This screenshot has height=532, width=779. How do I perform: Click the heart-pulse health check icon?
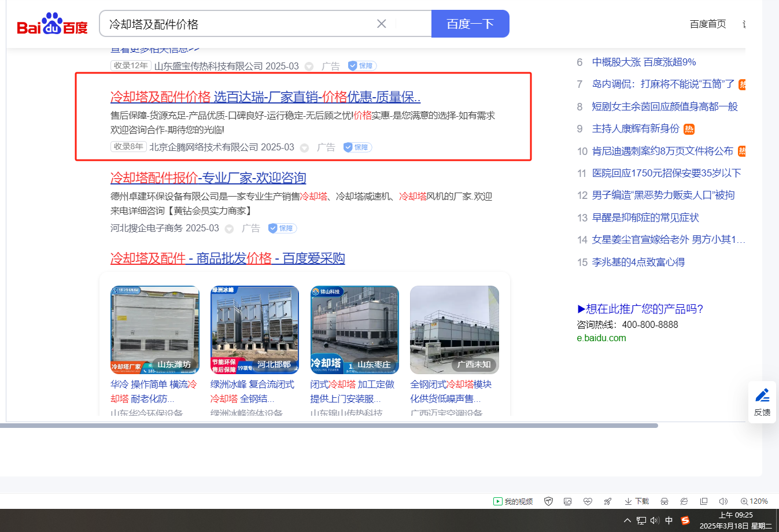click(588, 501)
